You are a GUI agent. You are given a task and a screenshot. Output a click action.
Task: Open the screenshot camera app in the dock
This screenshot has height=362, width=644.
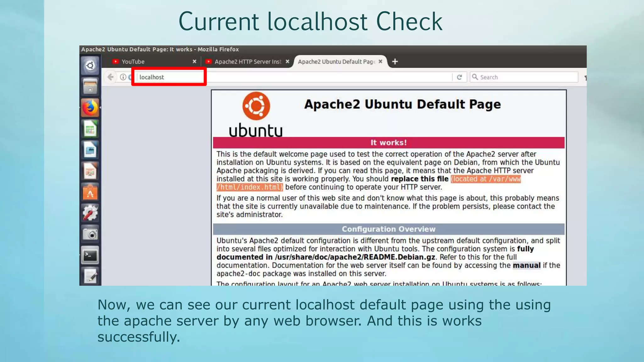click(x=90, y=234)
